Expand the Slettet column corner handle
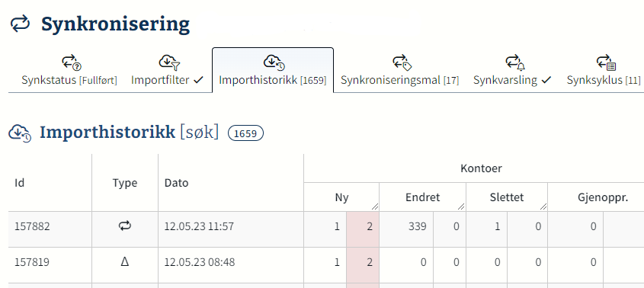The image size is (644, 288). pos(543,207)
